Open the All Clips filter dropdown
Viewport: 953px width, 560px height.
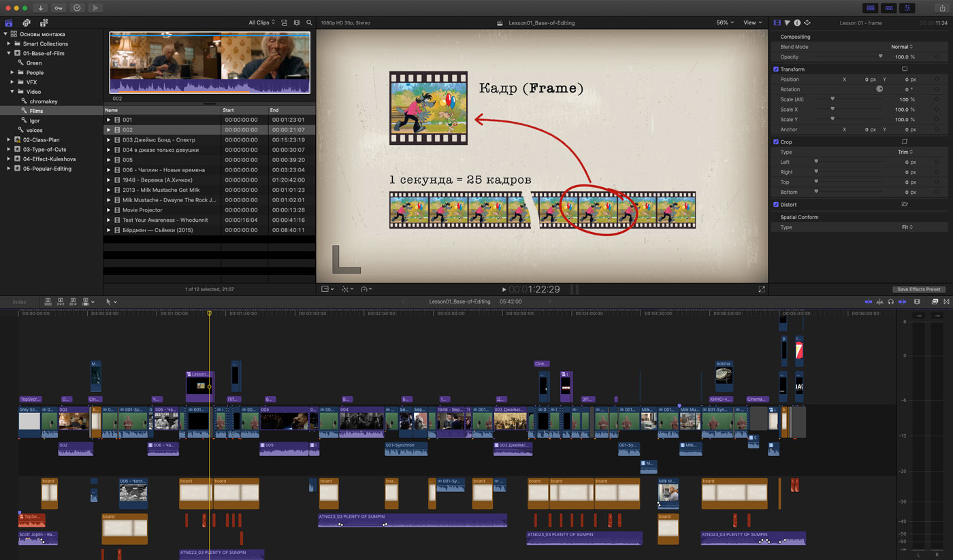(x=262, y=22)
